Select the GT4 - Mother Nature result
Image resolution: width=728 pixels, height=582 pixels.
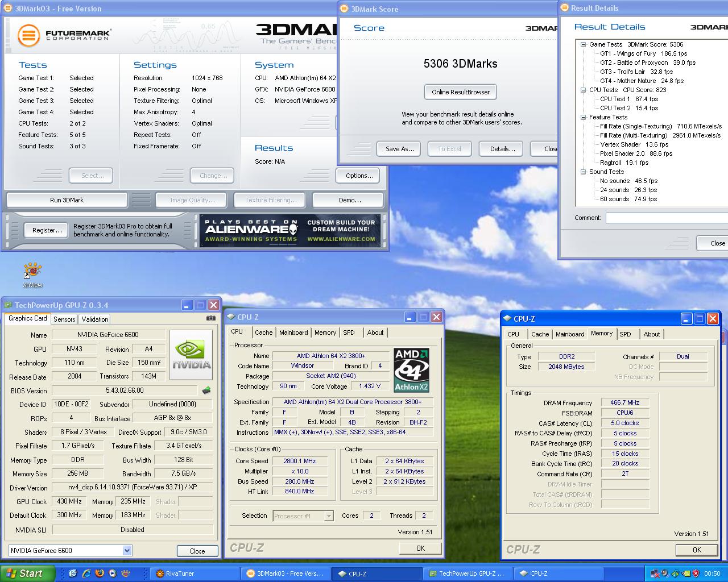click(x=642, y=81)
